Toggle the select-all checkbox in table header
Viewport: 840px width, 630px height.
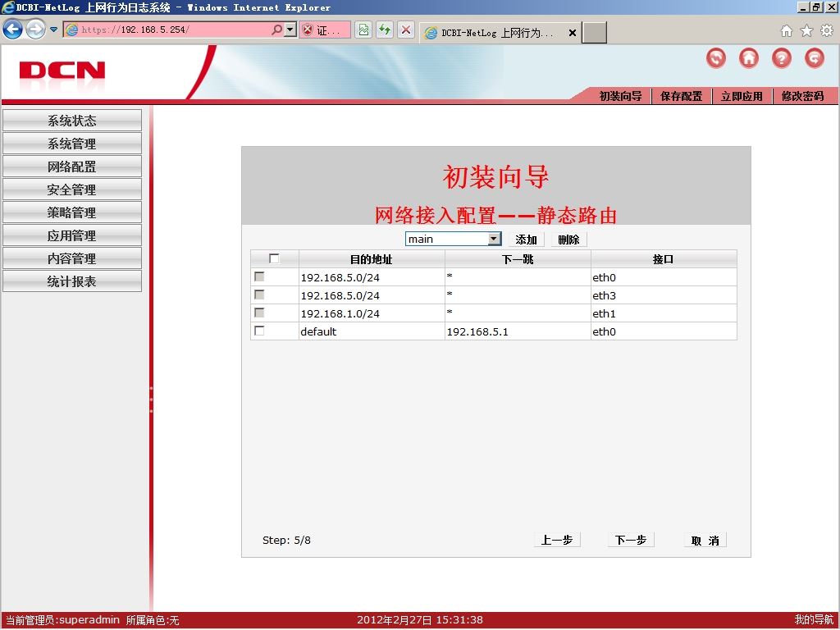(274, 258)
